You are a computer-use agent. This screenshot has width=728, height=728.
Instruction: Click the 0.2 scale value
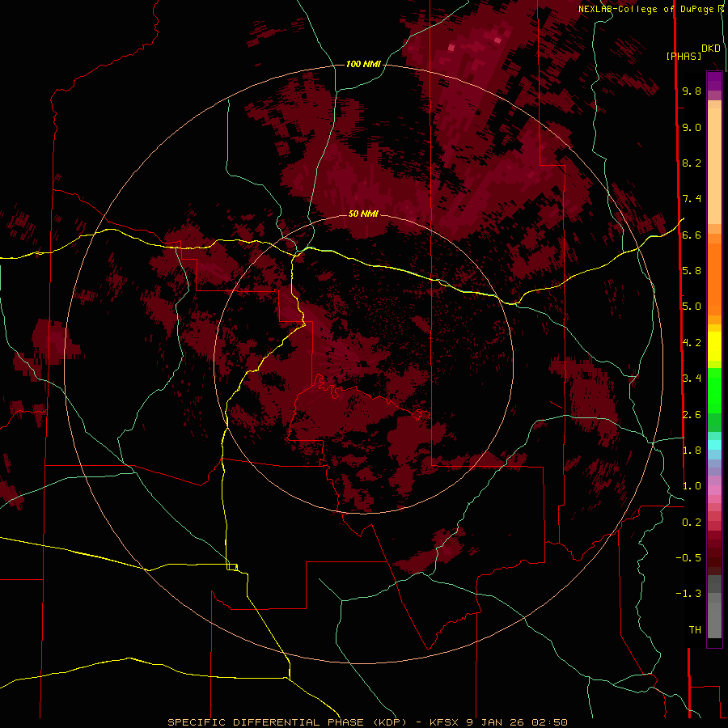(692, 523)
